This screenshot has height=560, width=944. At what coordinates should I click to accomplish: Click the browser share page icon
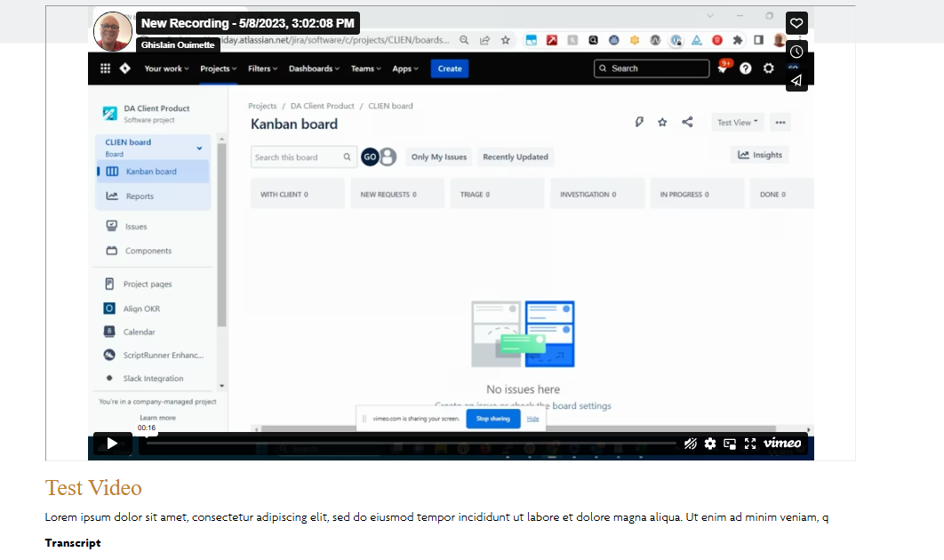tap(484, 40)
